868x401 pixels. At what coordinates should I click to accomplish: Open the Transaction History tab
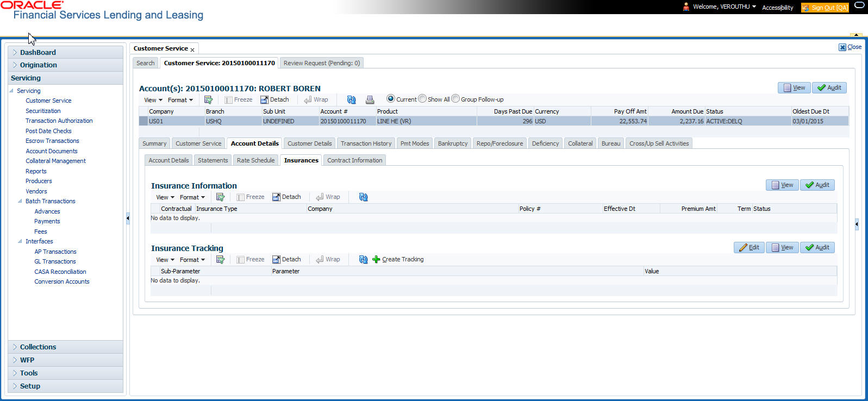point(366,143)
